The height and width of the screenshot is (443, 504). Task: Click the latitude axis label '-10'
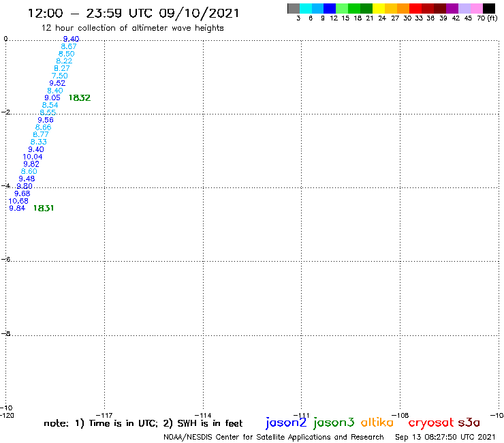coord(6,408)
